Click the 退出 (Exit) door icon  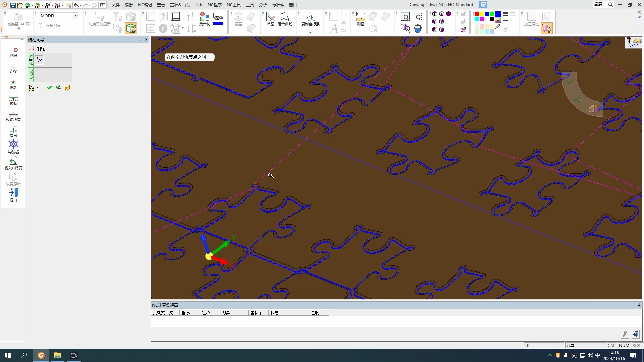pyautogui.click(x=13, y=194)
